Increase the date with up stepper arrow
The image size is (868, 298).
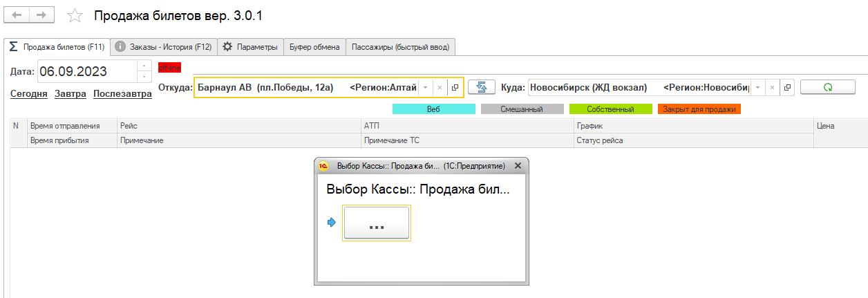click(144, 66)
